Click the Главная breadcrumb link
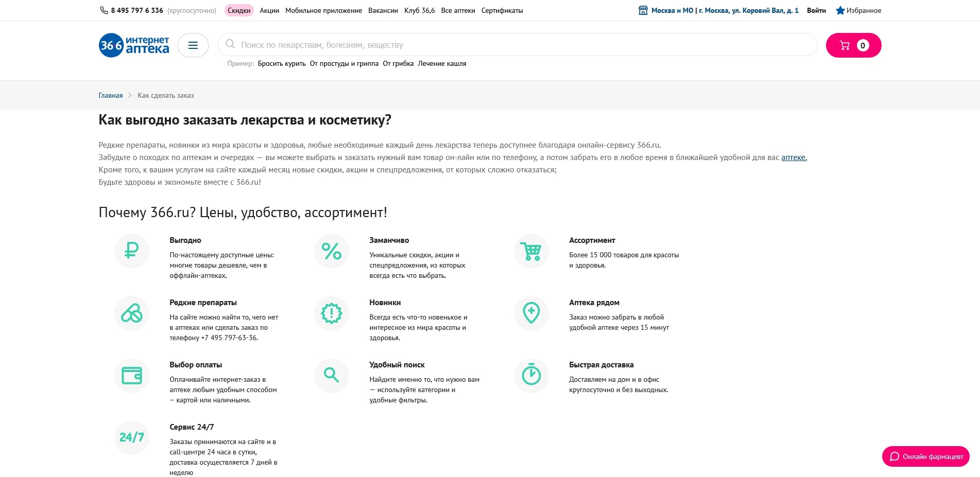 111,95
